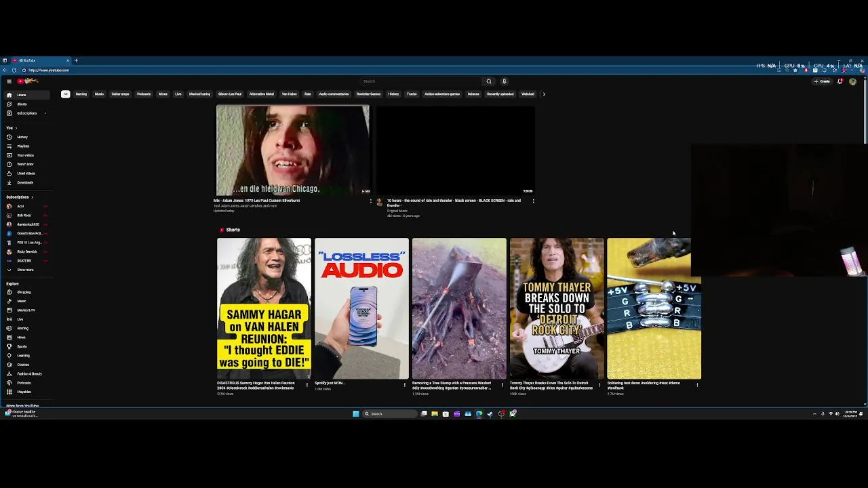This screenshot has width=868, height=488.
Task: Select the Alternative Metal chip
Action: [261, 94]
